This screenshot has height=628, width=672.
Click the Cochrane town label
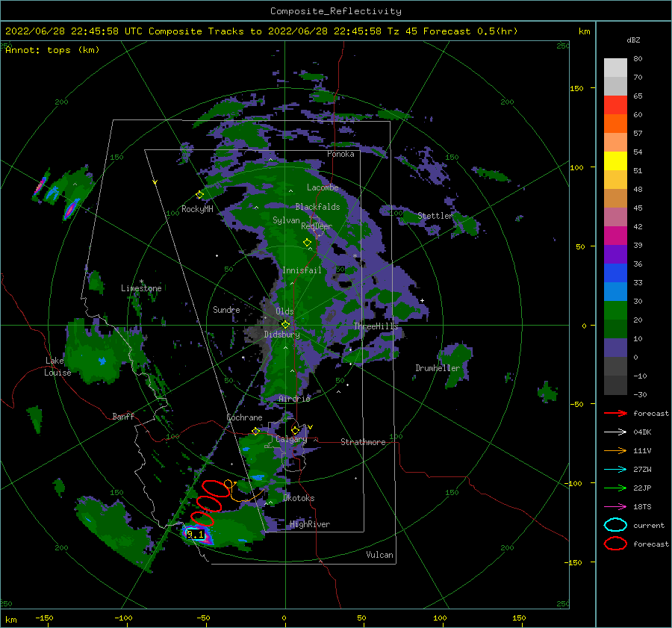coord(244,417)
